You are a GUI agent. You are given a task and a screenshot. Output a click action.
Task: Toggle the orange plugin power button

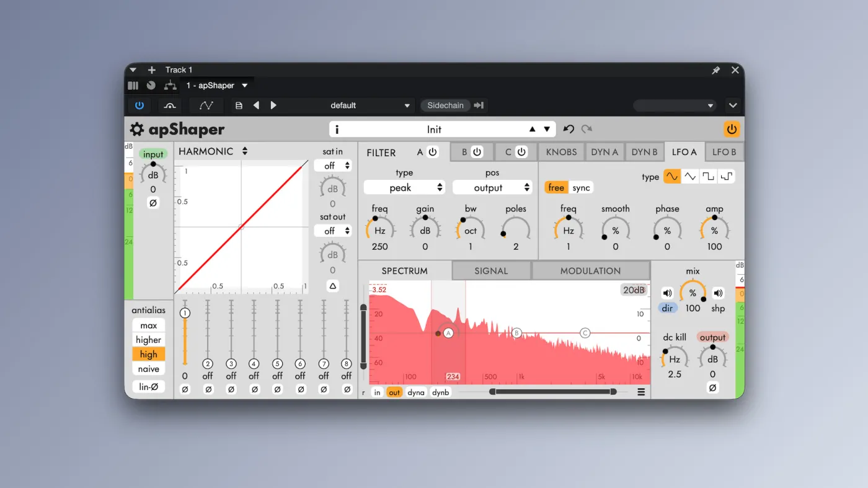pyautogui.click(x=732, y=129)
